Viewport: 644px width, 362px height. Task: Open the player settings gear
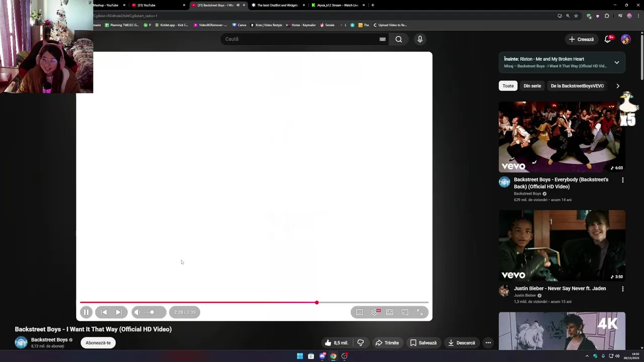click(375, 312)
